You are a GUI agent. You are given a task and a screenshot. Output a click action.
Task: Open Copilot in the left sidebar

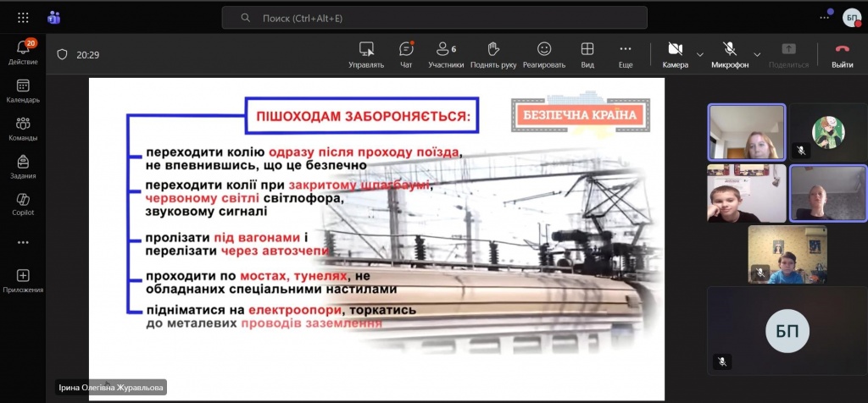click(23, 204)
